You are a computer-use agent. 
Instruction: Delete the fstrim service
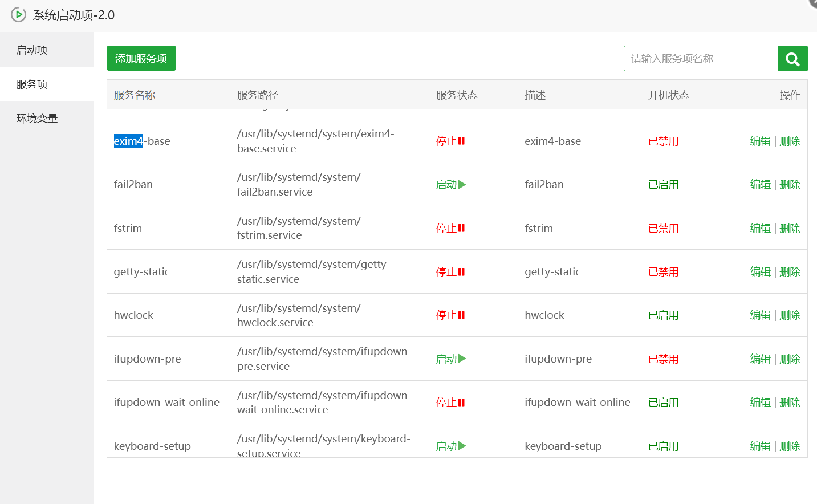(790, 228)
